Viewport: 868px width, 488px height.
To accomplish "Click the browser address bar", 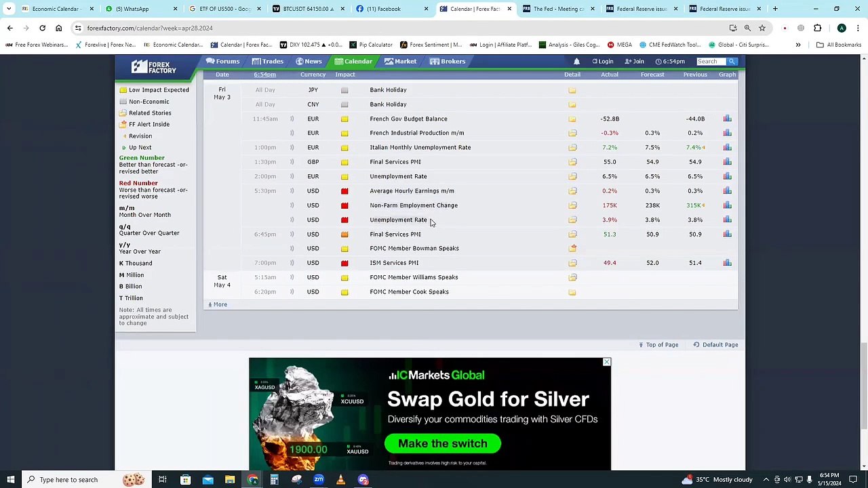I will [400, 28].
